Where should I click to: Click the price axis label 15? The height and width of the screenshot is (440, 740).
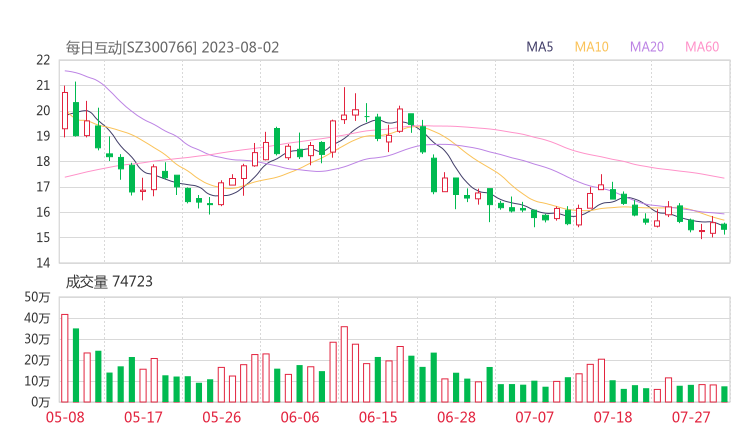click(43, 237)
